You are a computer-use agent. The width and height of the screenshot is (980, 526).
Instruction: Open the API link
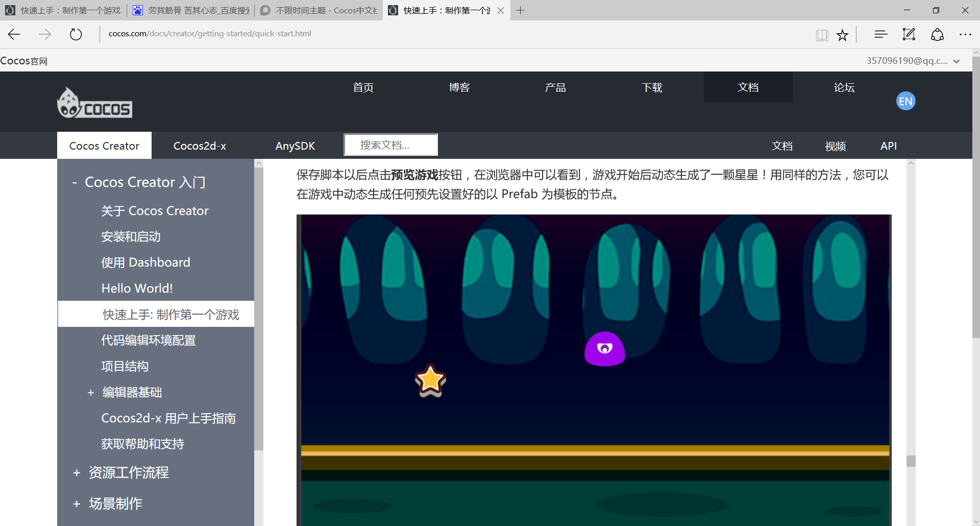click(x=889, y=146)
